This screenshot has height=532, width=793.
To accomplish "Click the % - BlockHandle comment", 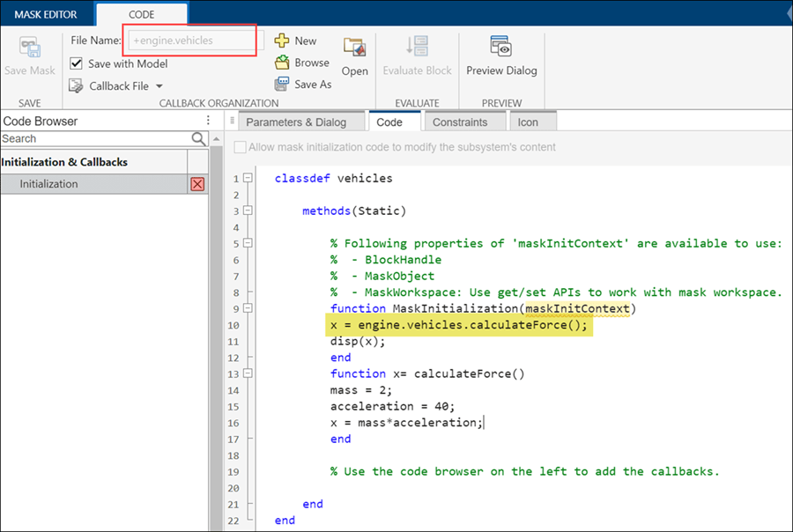I will 386,260.
